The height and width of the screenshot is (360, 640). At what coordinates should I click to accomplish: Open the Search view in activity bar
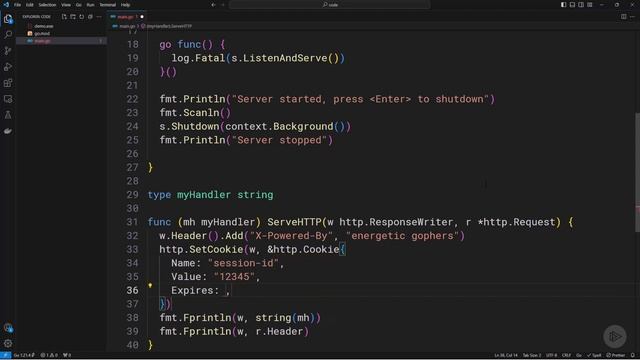(8, 35)
